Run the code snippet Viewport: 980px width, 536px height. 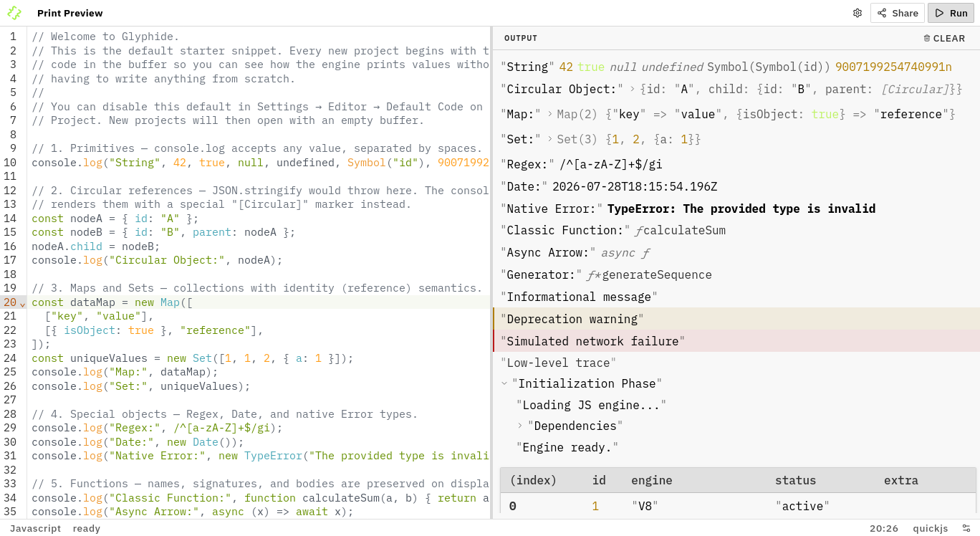coord(951,13)
